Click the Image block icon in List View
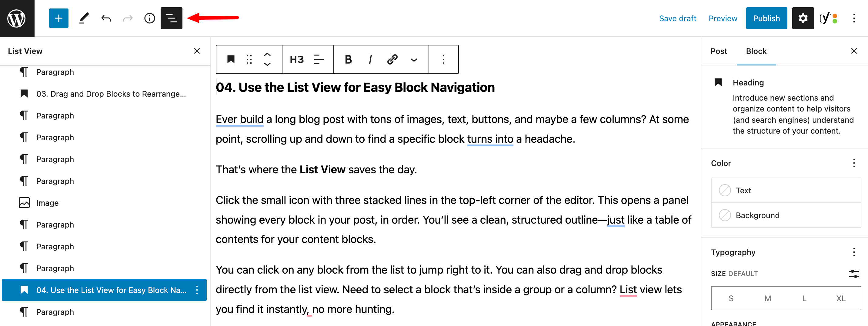This screenshot has height=326, width=868. (24, 203)
